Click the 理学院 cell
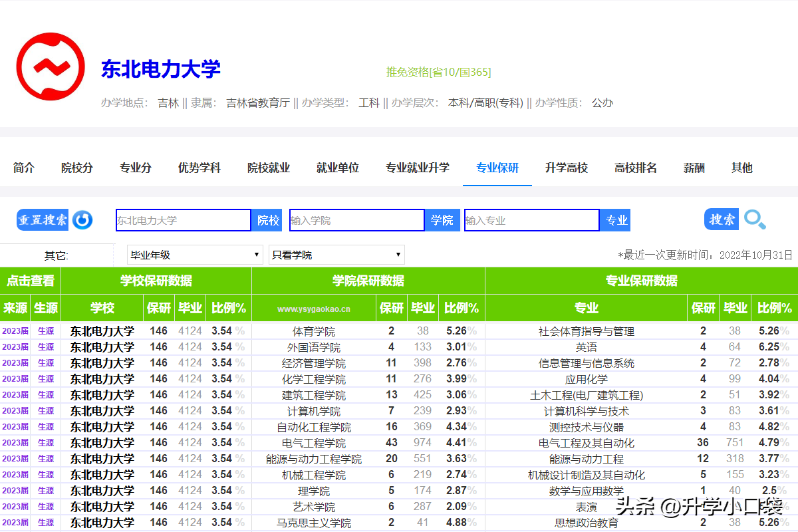This screenshot has width=798, height=532. click(x=314, y=491)
